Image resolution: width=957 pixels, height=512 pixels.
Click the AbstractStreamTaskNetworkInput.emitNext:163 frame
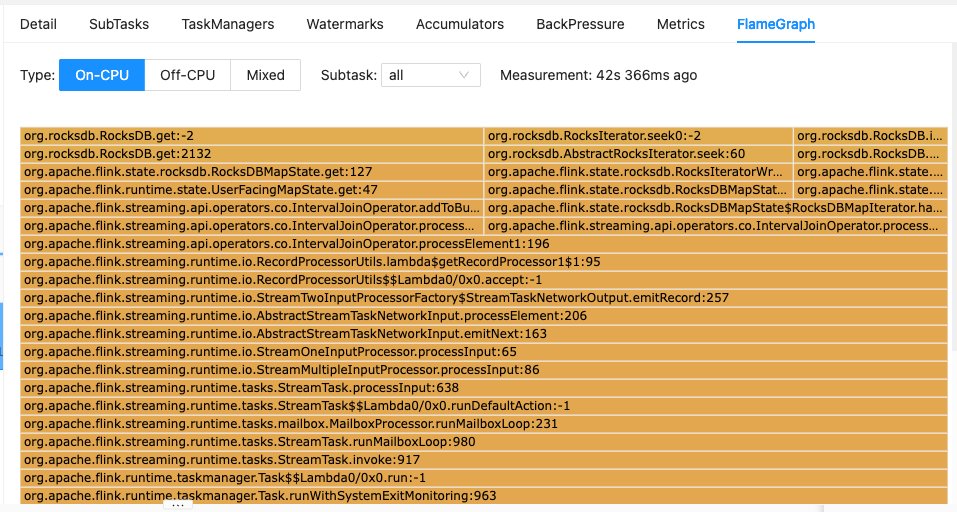point(484,334)
